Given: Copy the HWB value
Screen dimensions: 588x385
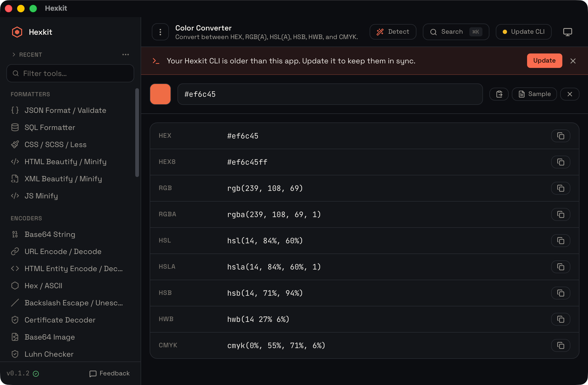Looking at the screenshot, I should point(560,319).
